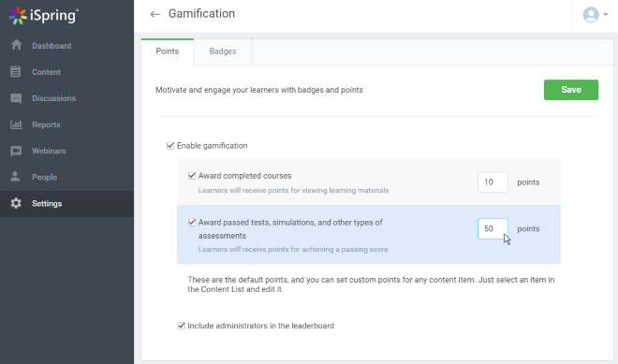Open the Webinars menu item
Viewport: 618px width, 364px height.
67,151
